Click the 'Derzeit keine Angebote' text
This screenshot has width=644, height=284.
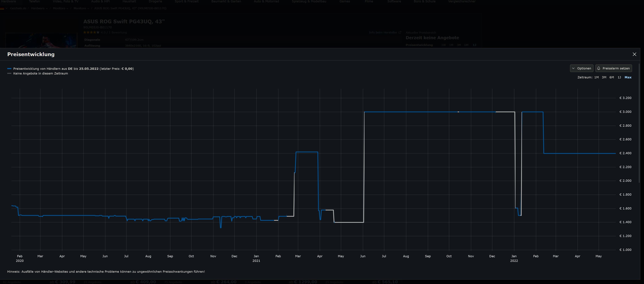point(432,38)
